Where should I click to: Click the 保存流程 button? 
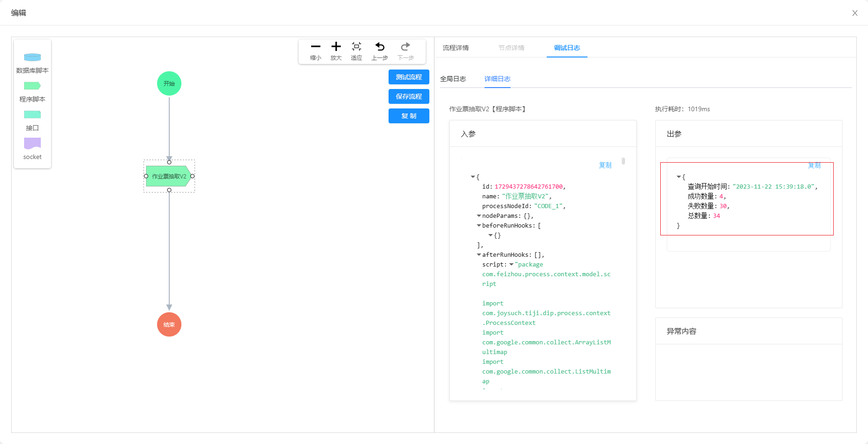pyautogui.click(x=409, y=96)
